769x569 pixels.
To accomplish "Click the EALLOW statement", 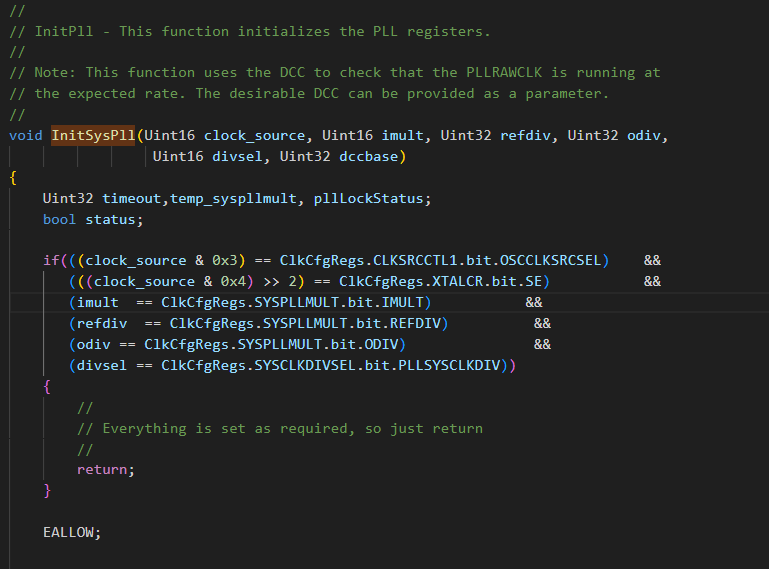I will click(x=72, y=532).
